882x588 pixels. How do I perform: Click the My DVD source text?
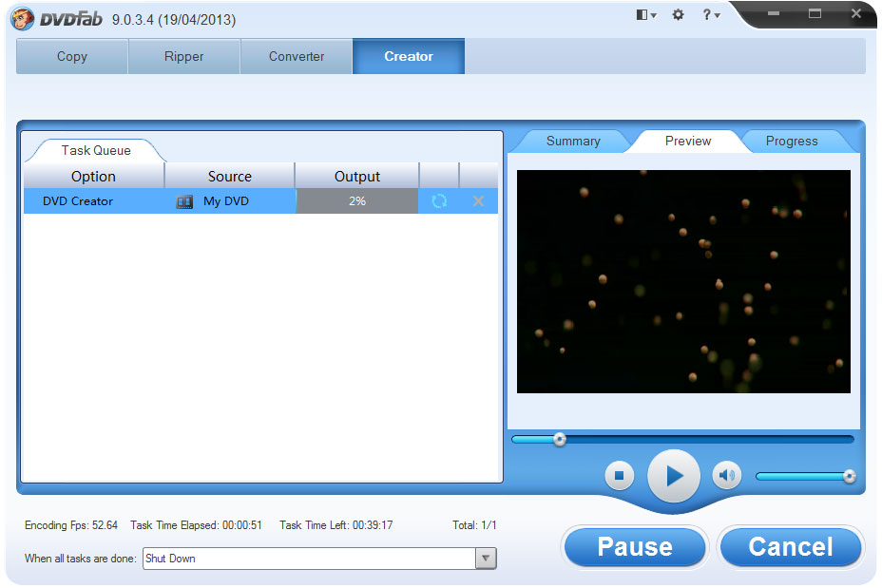pyautogui.click(x=226, y=201)
